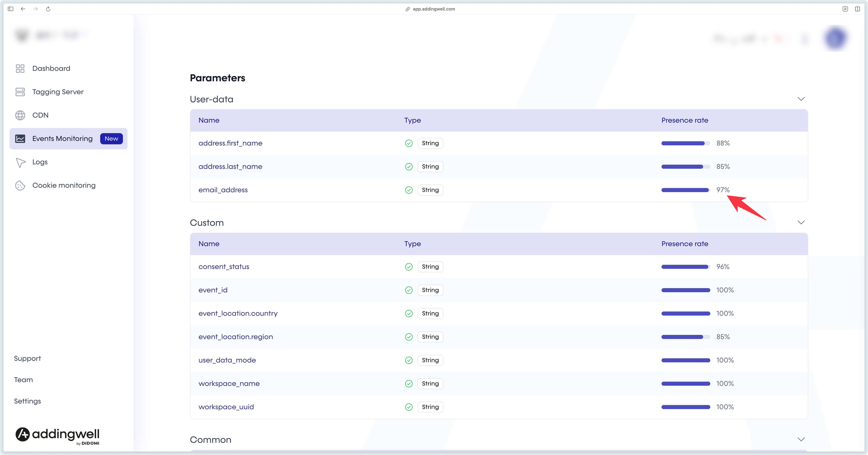Click the green check icon for workspace_uuid
The width and height of the screenshot is (868, 455).
click(409, 407)
